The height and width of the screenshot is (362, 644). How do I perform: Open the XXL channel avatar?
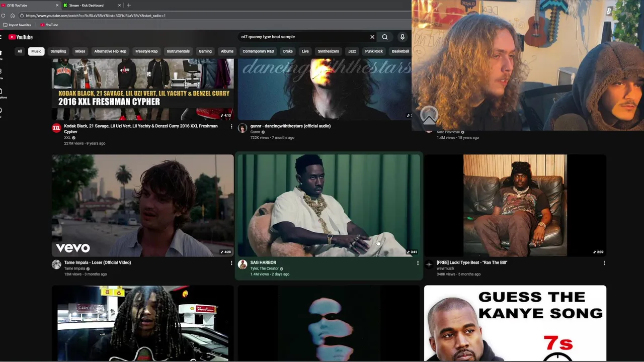56,128
